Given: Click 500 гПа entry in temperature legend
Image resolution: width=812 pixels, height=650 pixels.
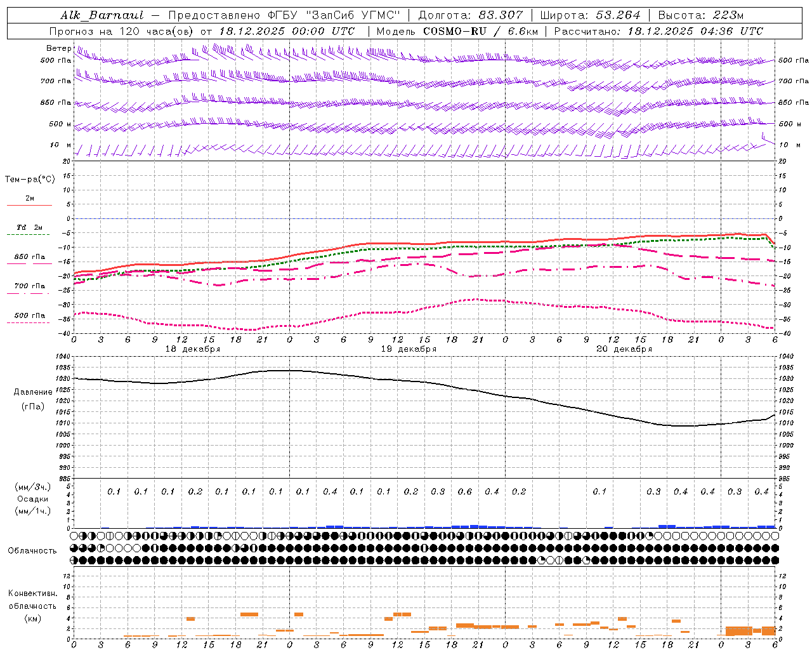Looking at the screenshot, I should [x=30, y=315].
